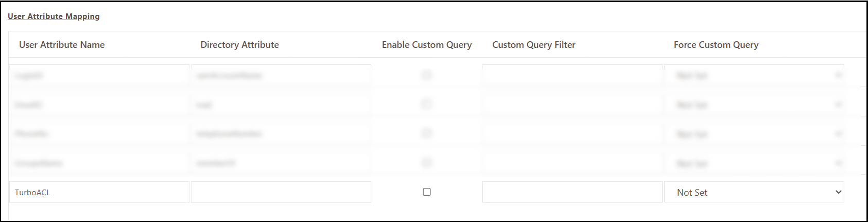The width and height of the screenshot is (868, 222).
Task: Click the TurboACL user attribute name field
Action: (x=99, y=192)
